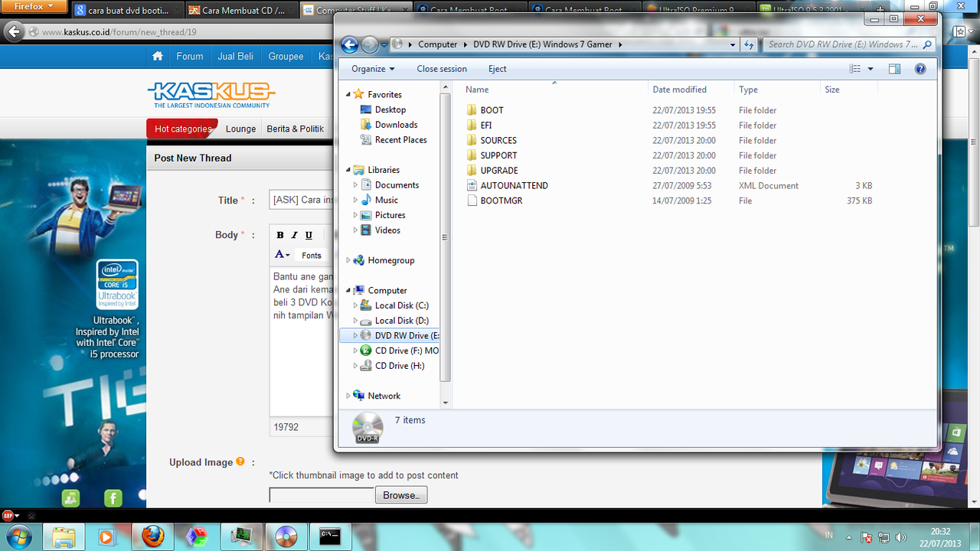Viewport: 980px width, 551px height.
Task: Open the font color tool
Action: pos(282,255)
